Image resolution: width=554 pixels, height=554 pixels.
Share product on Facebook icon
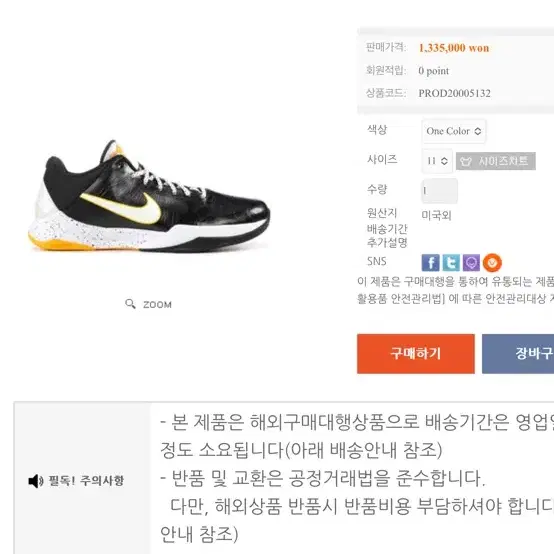point(430,263)
